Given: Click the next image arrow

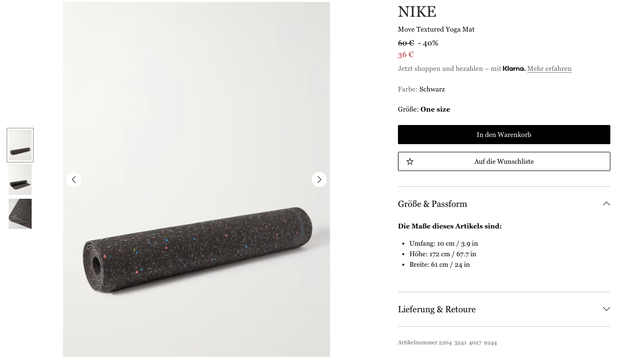Looking at the screenshot, I should click(319, 180).
